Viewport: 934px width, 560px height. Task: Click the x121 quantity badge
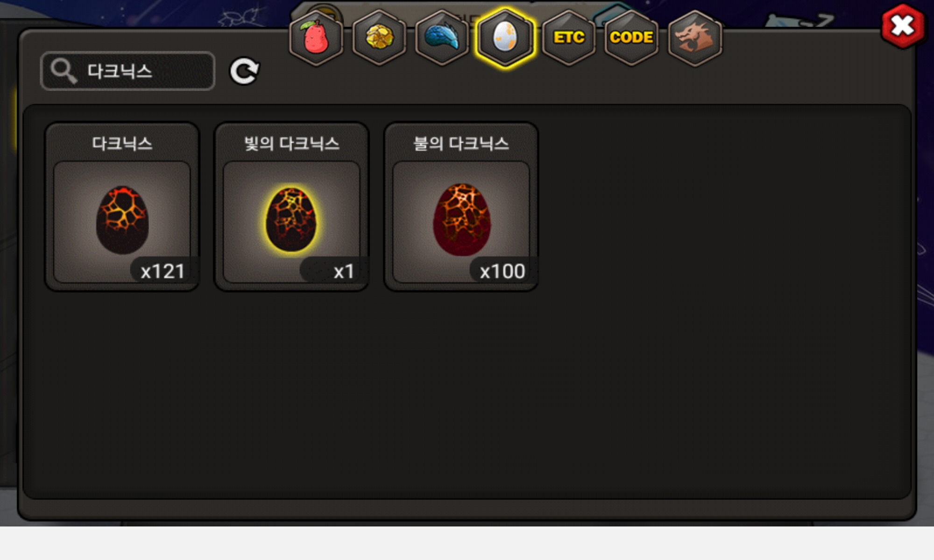[163, 271]
